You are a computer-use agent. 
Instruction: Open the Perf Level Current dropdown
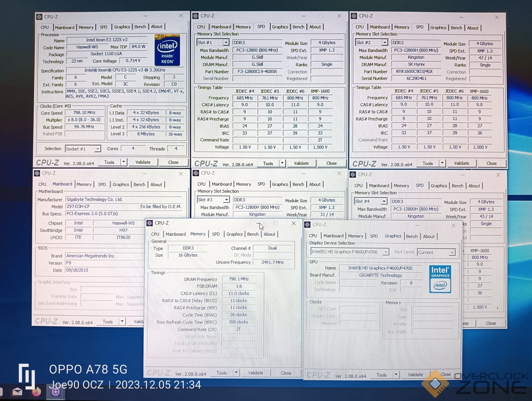point(452,252)
